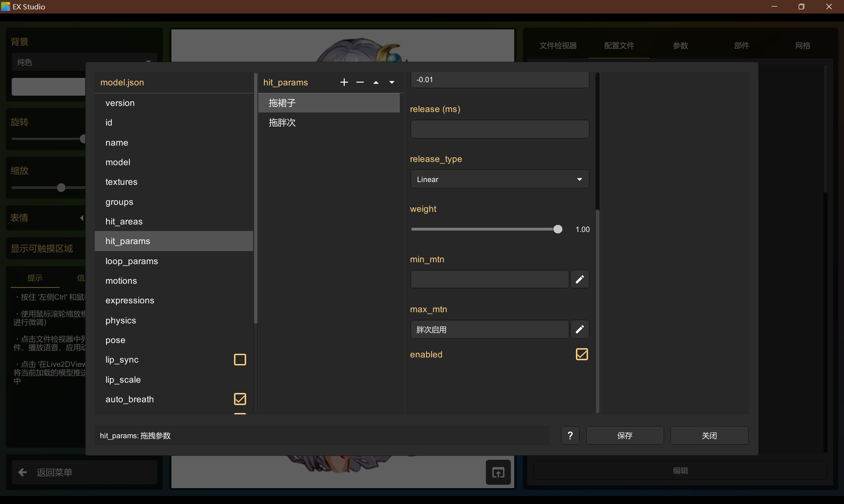This screenshot has height=504, width=844.
Task: Select lip_scale in model.json list
Action: [x=174, y=379]
